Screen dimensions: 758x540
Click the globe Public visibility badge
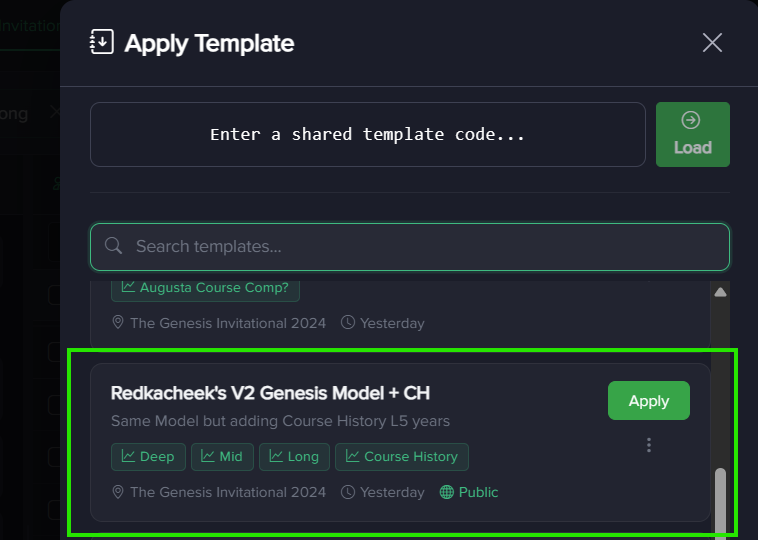coord(469,492)
